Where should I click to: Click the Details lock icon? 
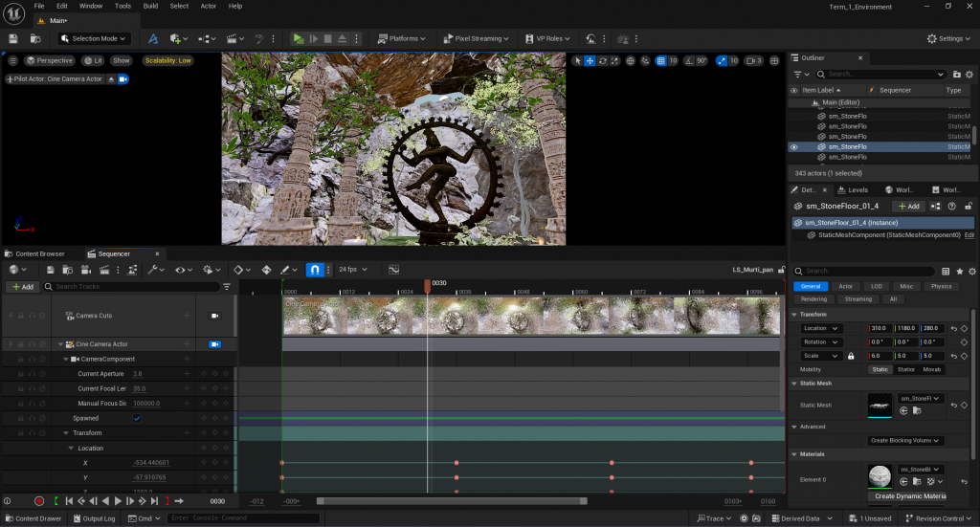pos(969,206)
